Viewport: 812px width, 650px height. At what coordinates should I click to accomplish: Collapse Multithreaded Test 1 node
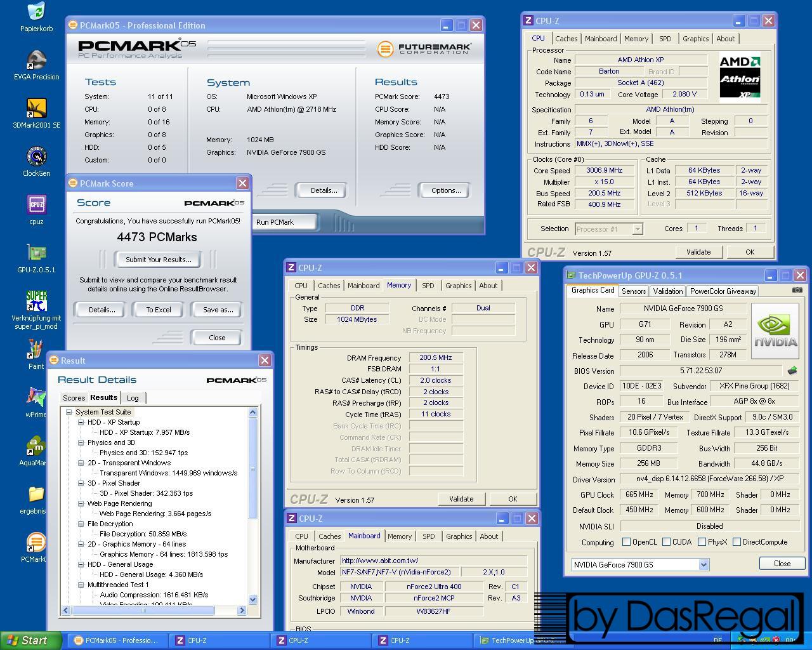pos(81,585)
